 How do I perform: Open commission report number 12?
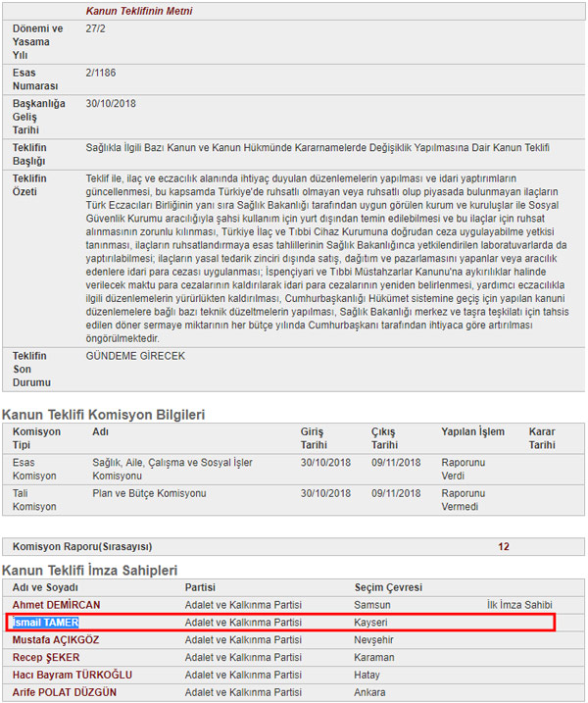pos(503,546)
